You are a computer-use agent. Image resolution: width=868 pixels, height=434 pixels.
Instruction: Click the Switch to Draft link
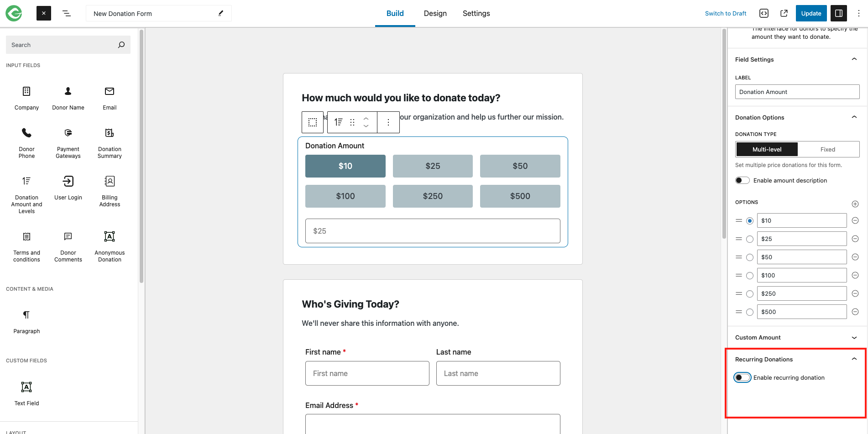[726, 13]
